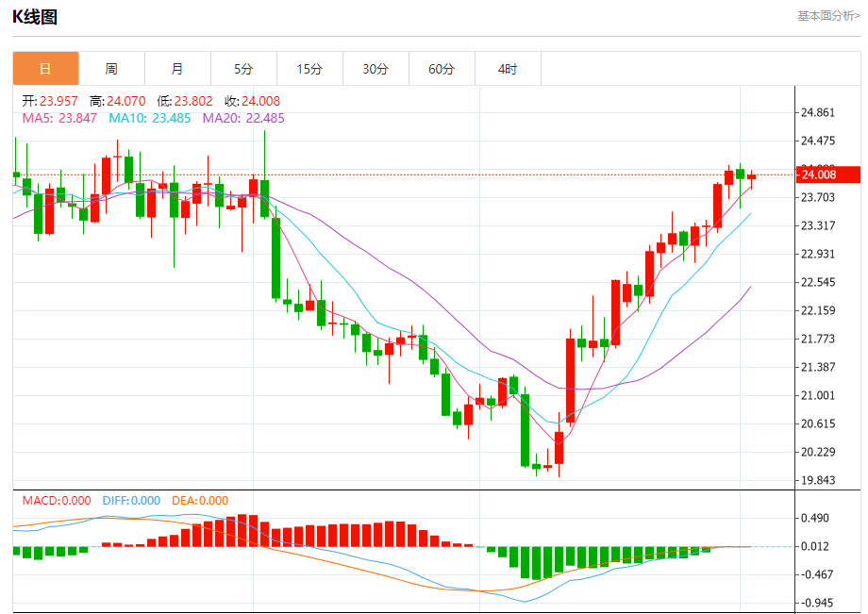868x614 pixels.
Task: Switch to the 月 monthly tab
Action: tap(177, 69)
